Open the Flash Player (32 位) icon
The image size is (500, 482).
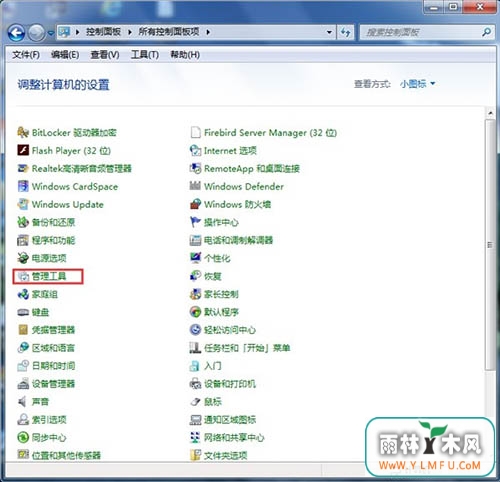tap(23, 151)
